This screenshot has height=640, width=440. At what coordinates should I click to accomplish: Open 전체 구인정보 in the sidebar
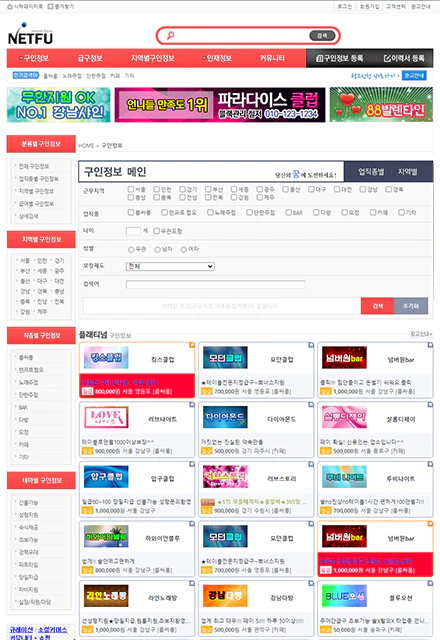click(x=34, y=166)
